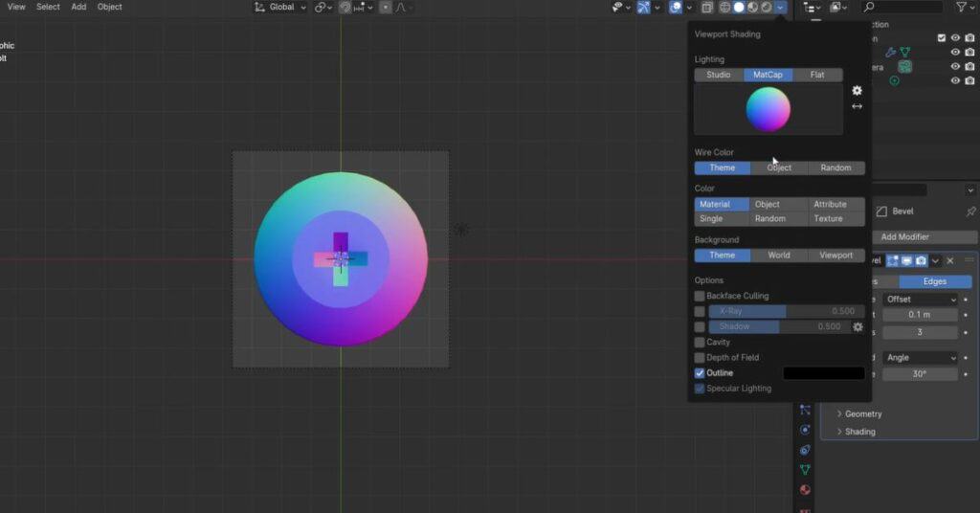
Task: Switch to wireframe viewport shading
Action: (725, 8)
